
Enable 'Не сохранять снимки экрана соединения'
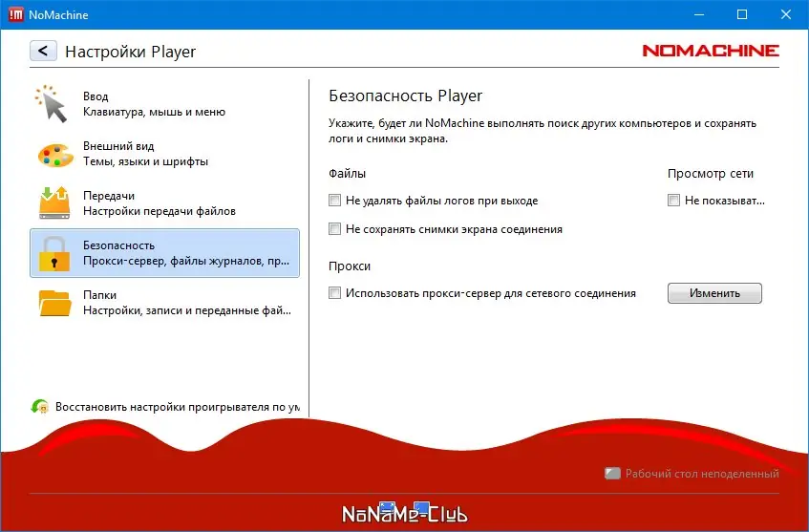click(335, 228)
